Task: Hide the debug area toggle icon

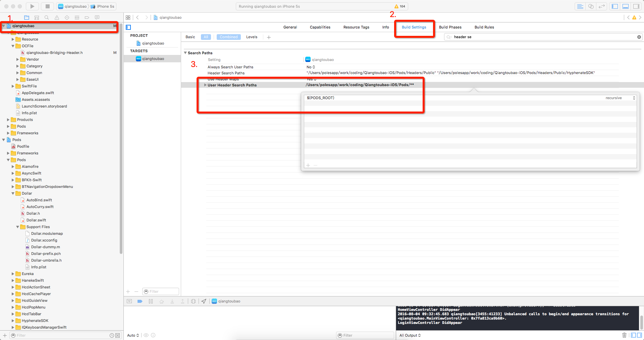Action: click(129, 301)
